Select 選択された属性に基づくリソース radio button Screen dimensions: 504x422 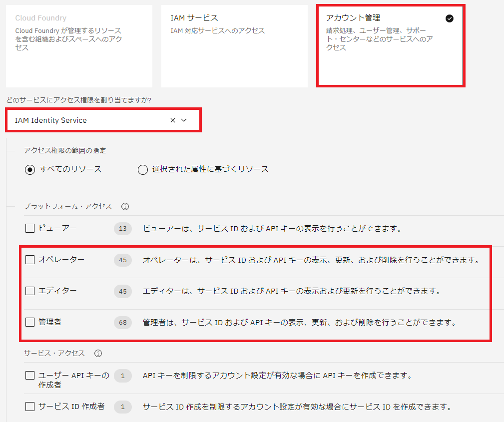click(x=143, y=169)
